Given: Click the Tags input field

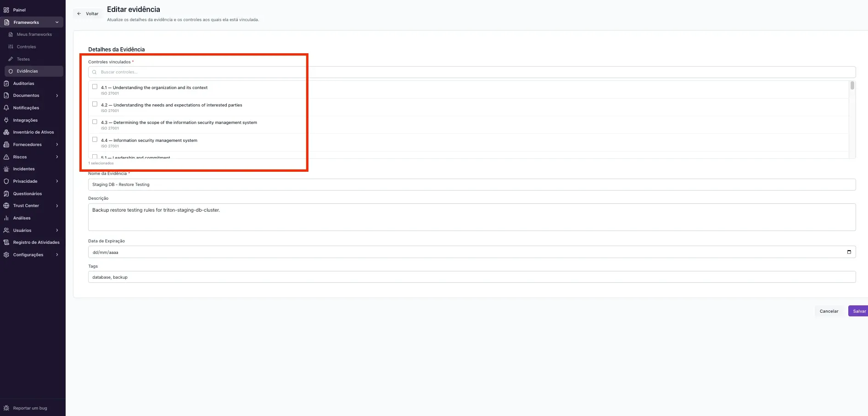Looking at the screenshot, I should click(472, 277).
